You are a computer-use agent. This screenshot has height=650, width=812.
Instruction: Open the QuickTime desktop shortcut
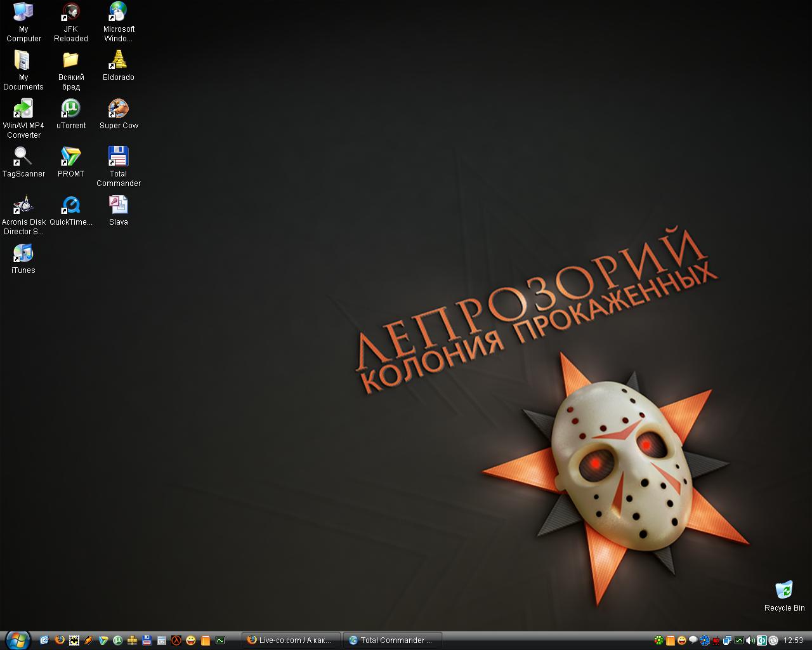[x=70, y=205]
